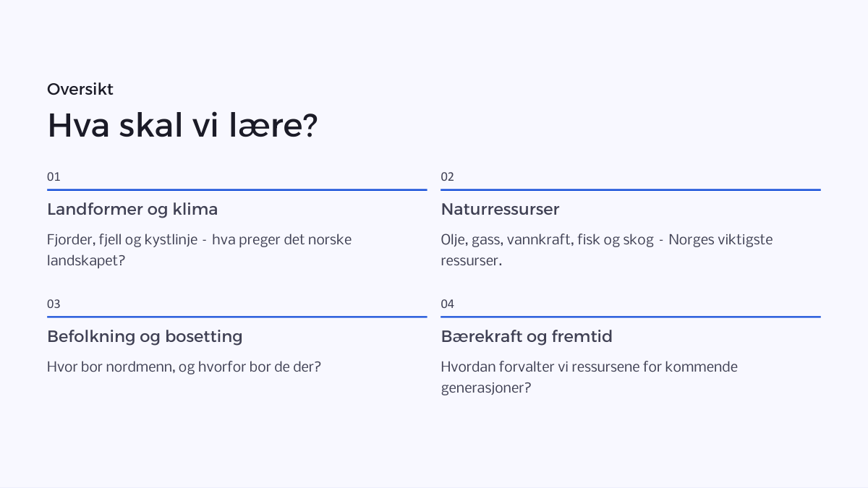Click the number 01 marker

click(x=54, y=177)
